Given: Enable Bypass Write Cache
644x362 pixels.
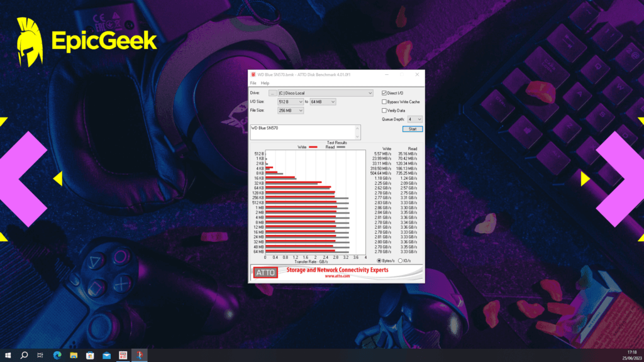Looking at the screenshot, I should (x=384, y=102).
